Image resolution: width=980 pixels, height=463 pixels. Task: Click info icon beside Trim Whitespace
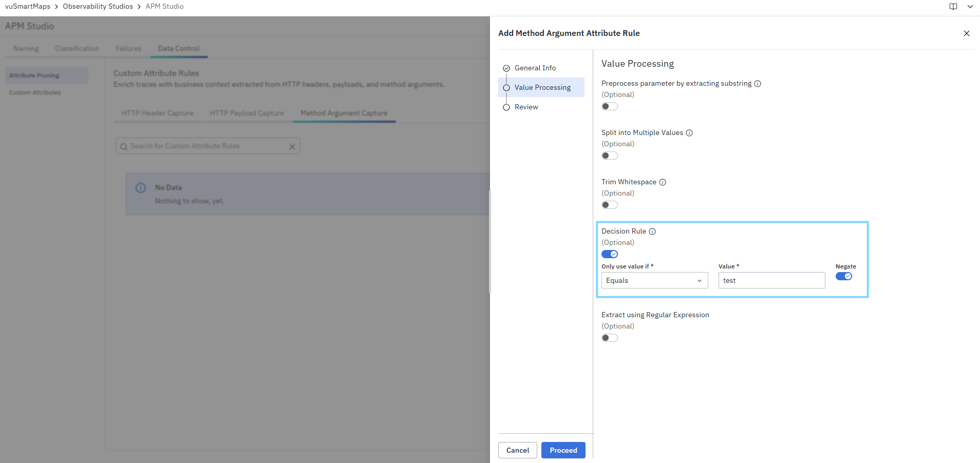pyautogui.click(x=663, y=182)
